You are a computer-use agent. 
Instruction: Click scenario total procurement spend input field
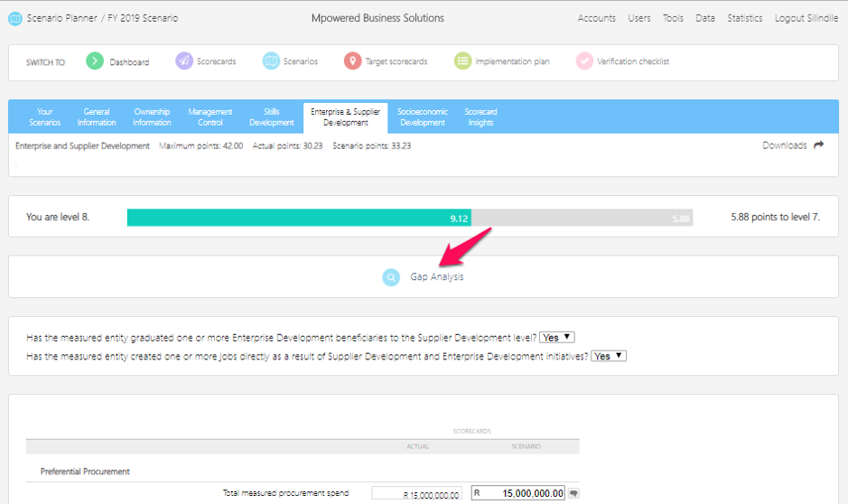518,493
